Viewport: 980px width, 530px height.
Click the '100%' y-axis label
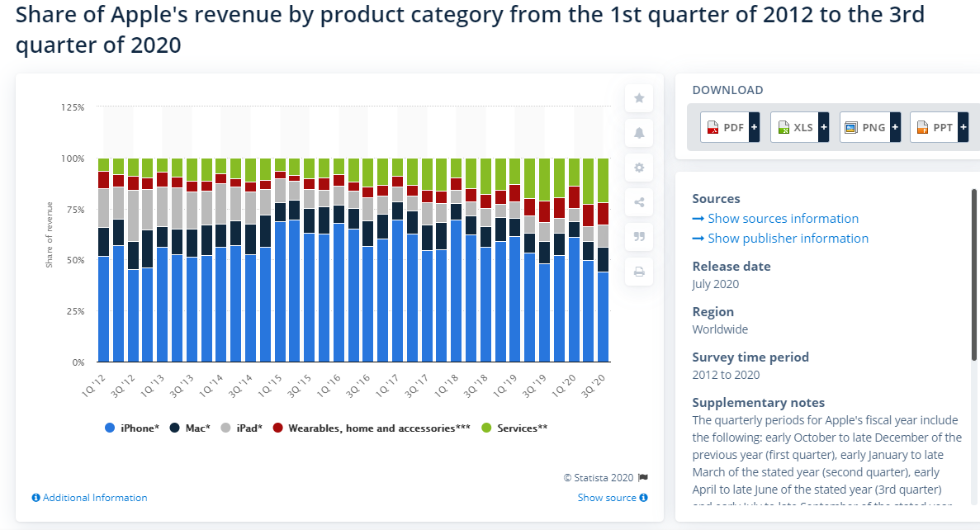point(73,159)
